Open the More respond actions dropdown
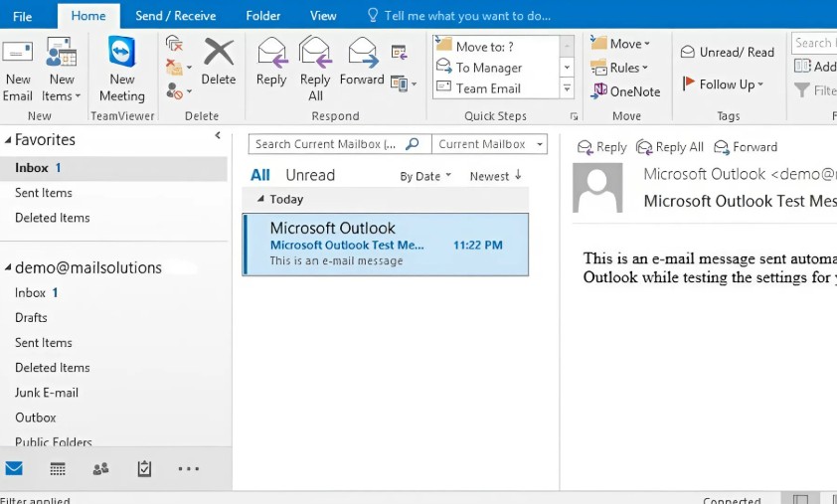Screen dimensions: 837x504 coord(403,84)
